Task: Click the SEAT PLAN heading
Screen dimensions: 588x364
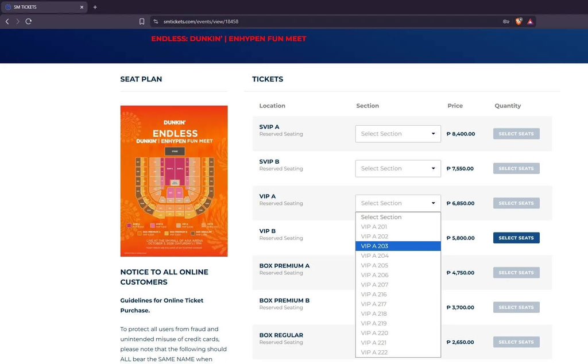Action: (141, 79)
